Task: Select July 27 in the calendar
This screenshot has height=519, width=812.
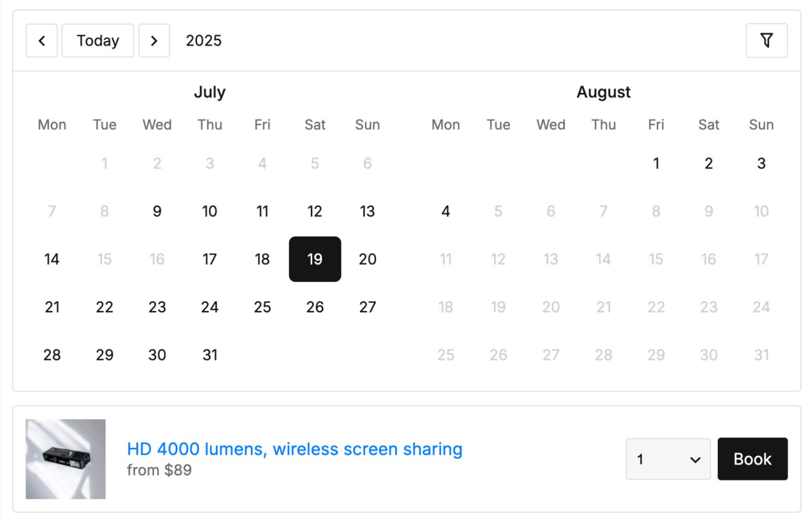Action: point(367,307)
